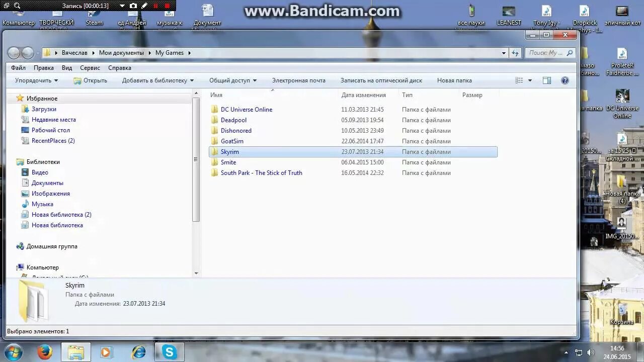
Task: Open the Справка menu
Action: [120, 68]
